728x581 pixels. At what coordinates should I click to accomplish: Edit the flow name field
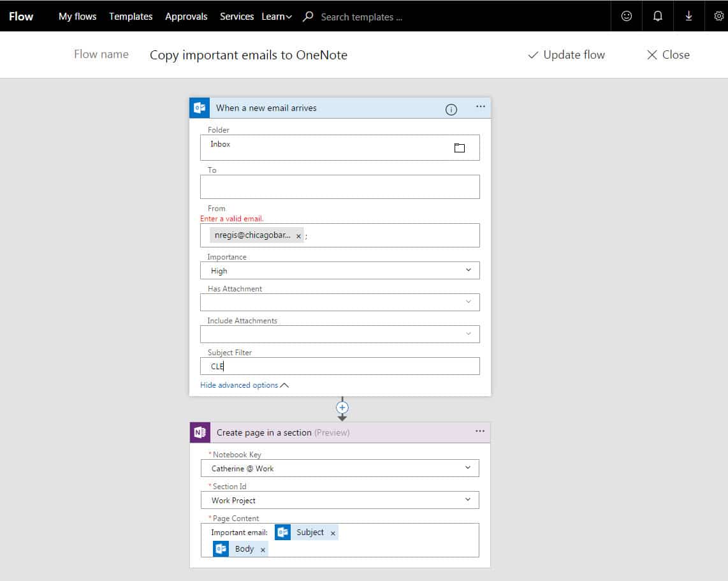click(x=249, y=55)
